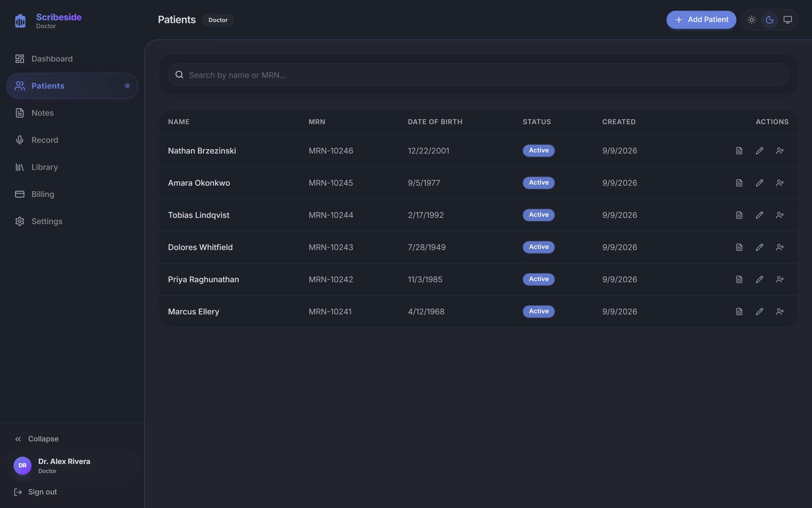
Task: Click user-x icon in Dolores Whitfield row
Action: pos(780,247)
